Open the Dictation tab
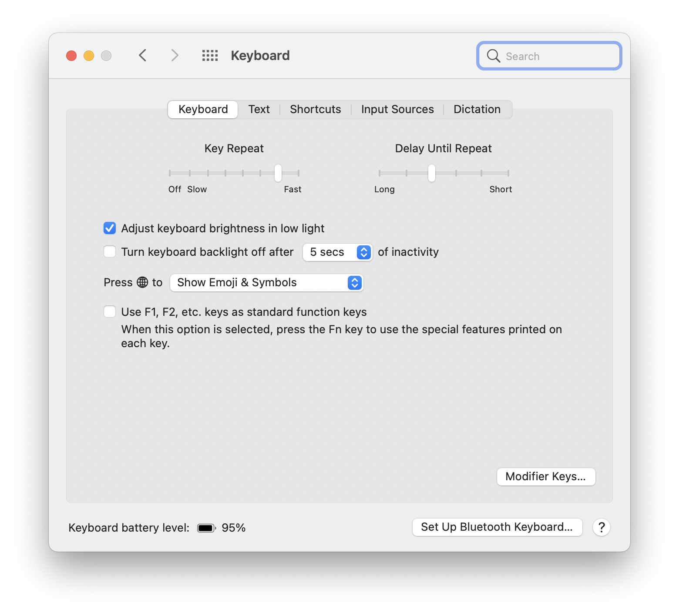This screenshot has width=679, height=616. click(477, 110)
